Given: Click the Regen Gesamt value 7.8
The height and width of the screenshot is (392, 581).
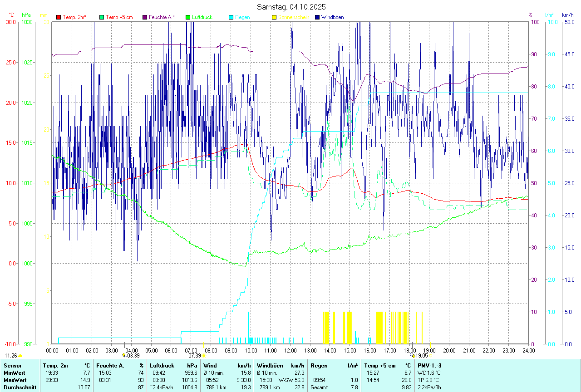Looking at the screenshot, I should click(354, 387).
